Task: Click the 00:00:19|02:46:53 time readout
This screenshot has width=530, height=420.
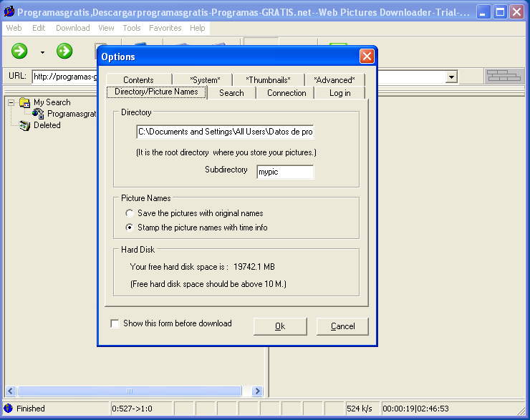Action: [415, 409]
